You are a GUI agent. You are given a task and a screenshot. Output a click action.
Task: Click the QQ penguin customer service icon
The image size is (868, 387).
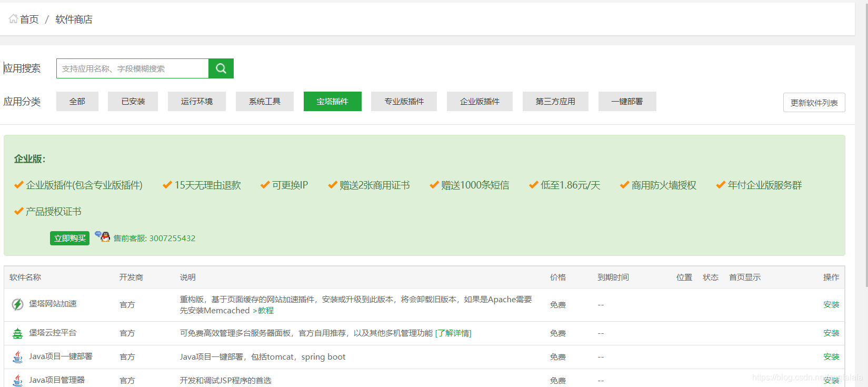pos(103,236)
